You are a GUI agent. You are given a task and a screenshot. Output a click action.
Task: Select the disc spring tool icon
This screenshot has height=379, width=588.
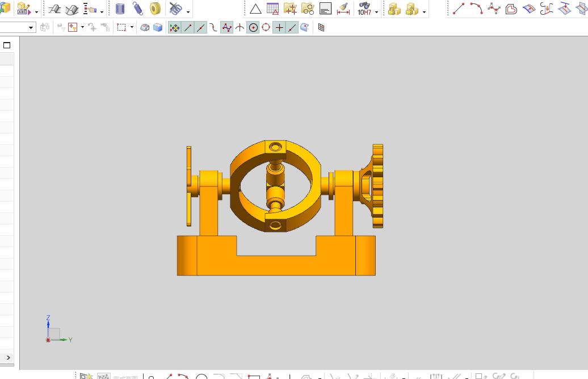pos(155,9)
